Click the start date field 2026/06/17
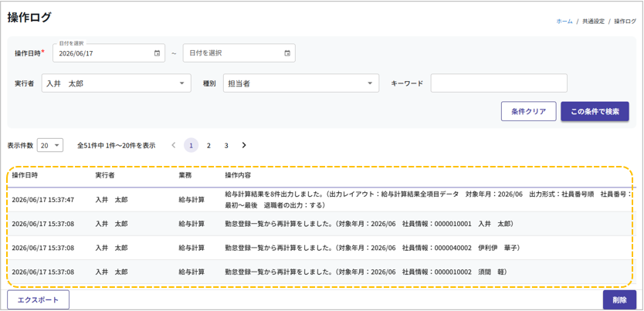The height and width of the screenshot is (311, 644). [109, 53]
